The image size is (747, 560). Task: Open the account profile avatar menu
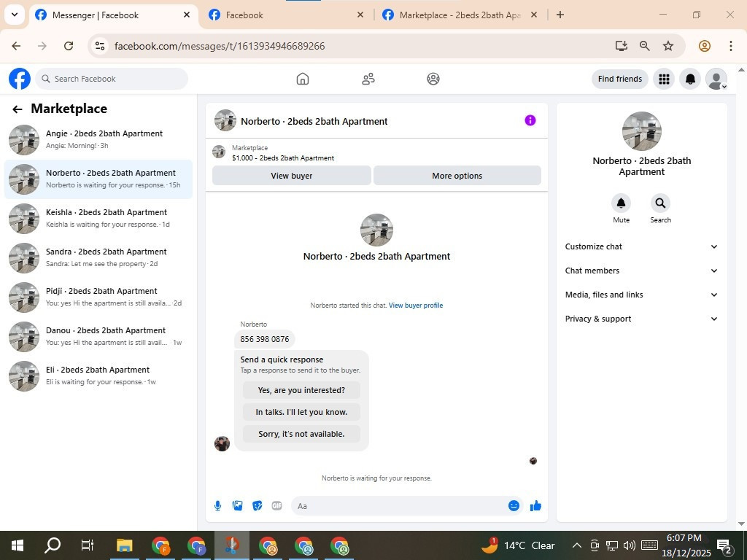pyautogui.click(x=716, y=79)
